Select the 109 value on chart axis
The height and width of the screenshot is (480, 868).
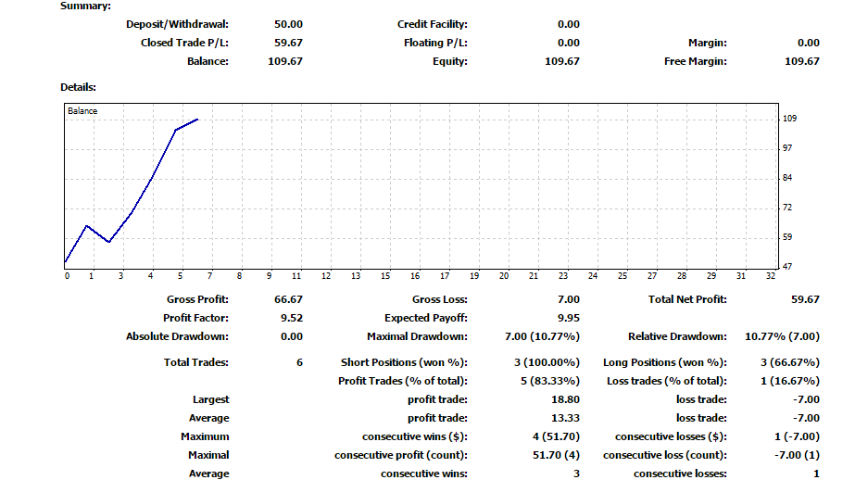(790, 119)
